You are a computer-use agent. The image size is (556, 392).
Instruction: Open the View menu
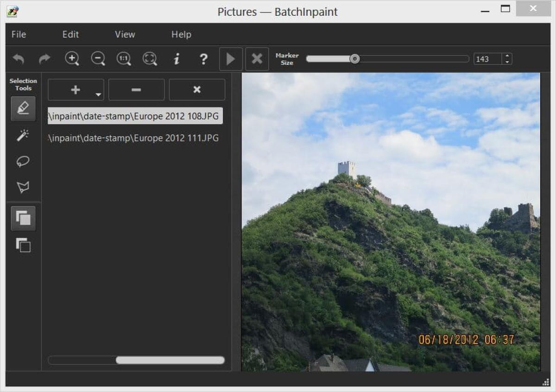pyautogui.click(x=124, y=34)
